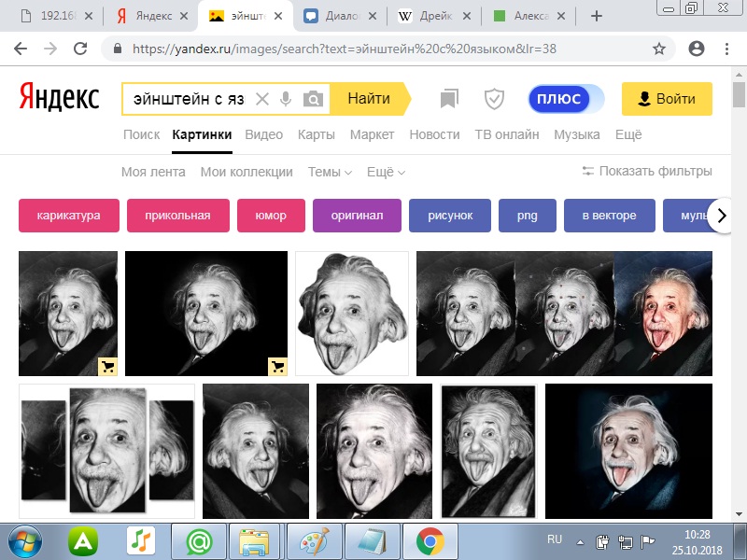Open the Видео section
The image size is (747, 560).
tap(264, 134)
